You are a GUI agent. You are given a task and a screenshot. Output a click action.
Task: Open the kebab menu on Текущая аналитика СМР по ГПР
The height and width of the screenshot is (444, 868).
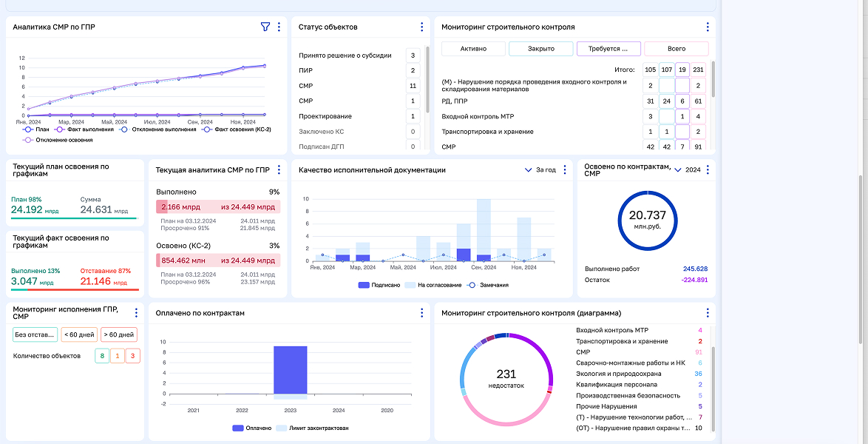[x=279, y=169]
